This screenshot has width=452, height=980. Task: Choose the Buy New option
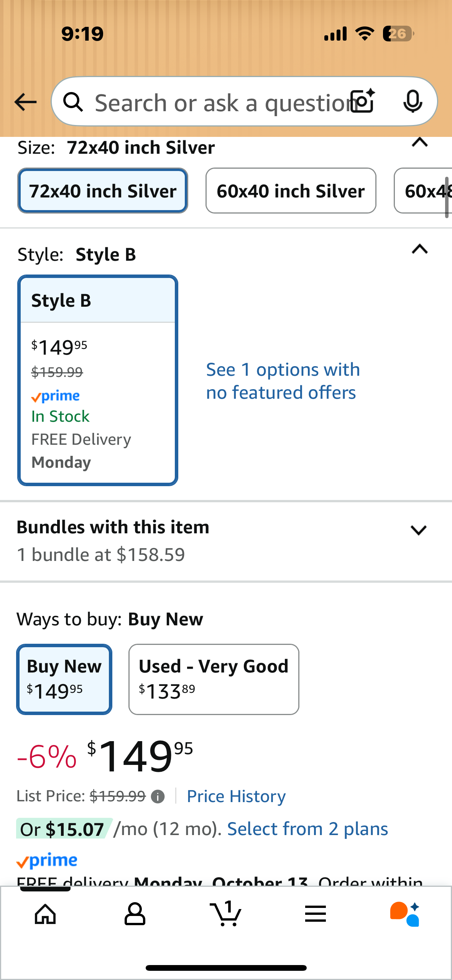[64, 679]
